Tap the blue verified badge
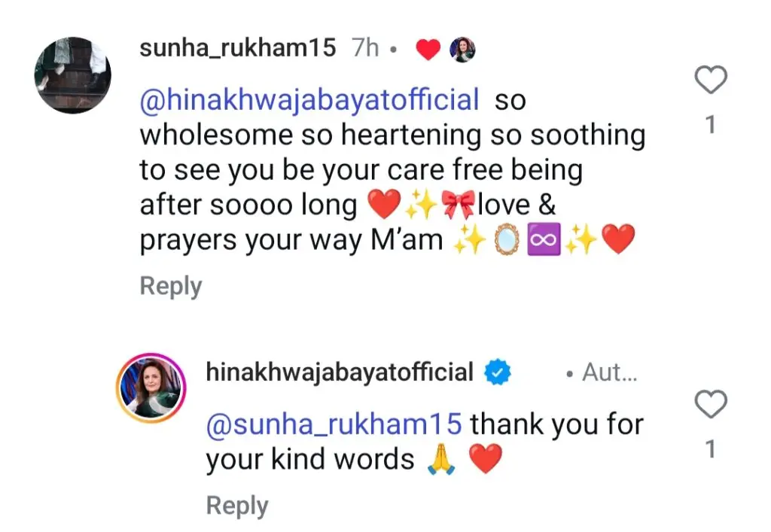 coord(498,372)
